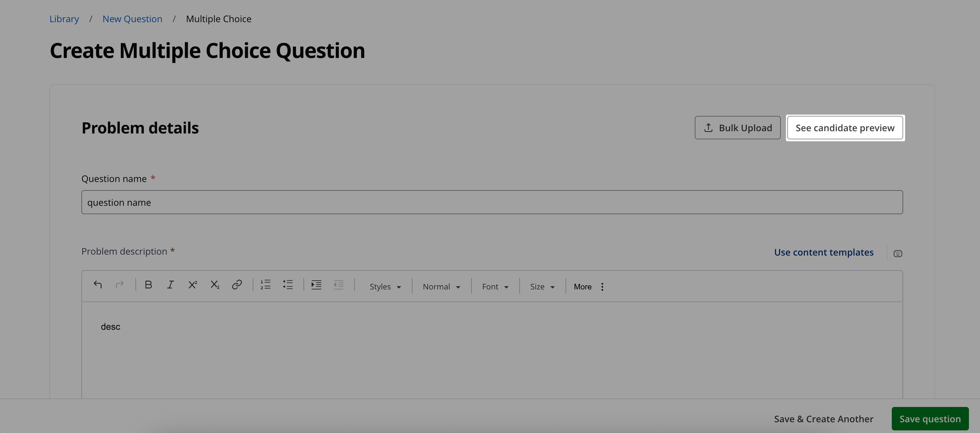980x433 pixels.
Task: Open the Size dropdown
Action: coord(542,287)
